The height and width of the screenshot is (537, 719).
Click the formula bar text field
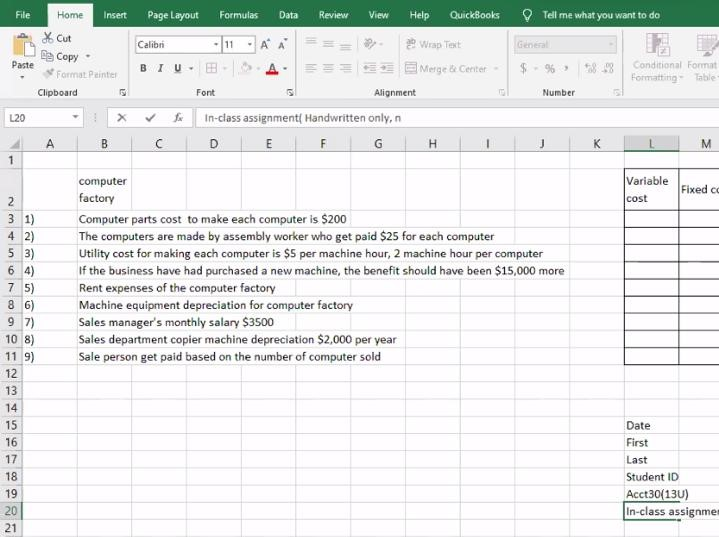coord(457,118)
